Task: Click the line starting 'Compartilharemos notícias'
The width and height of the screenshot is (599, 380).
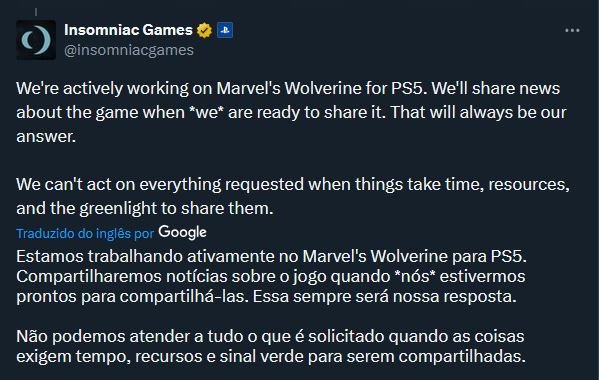Action: point(271,277)
